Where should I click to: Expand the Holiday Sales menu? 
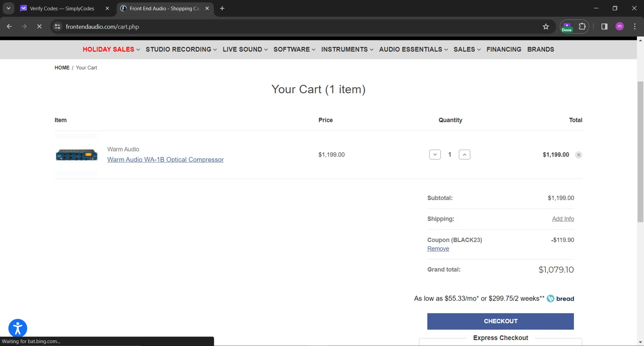click(111, 49)
